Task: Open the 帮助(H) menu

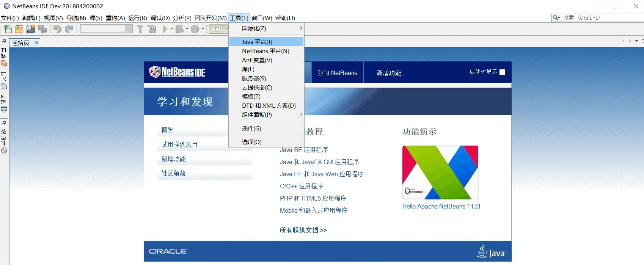Action: (x=285, y=18)
